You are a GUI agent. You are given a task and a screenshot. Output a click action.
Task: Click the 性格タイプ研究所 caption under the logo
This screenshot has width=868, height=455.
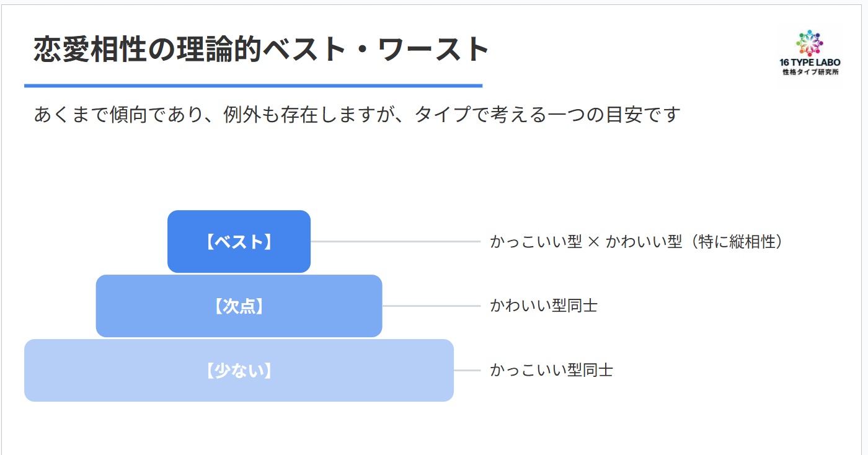tap(810, 73)
